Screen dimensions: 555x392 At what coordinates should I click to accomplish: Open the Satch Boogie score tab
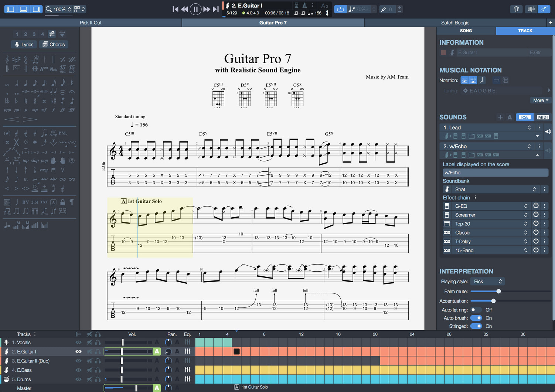pyautogui.click(x=455, y=23)
